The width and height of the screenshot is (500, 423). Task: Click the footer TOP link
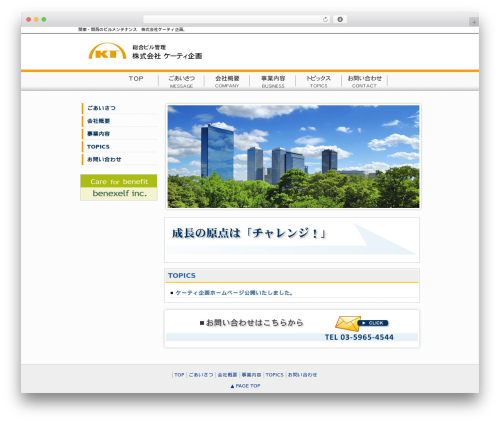click(179, 375)
